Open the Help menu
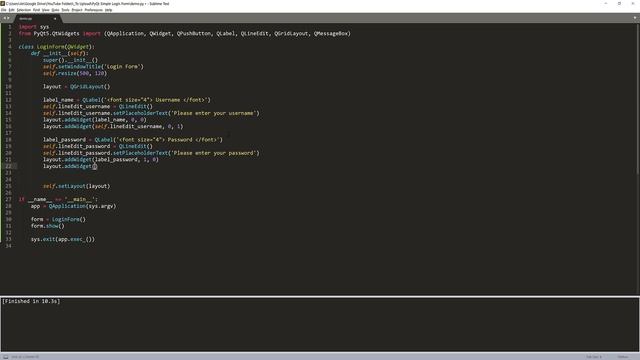This screenshot has height=360, width=640. point(108,10)
